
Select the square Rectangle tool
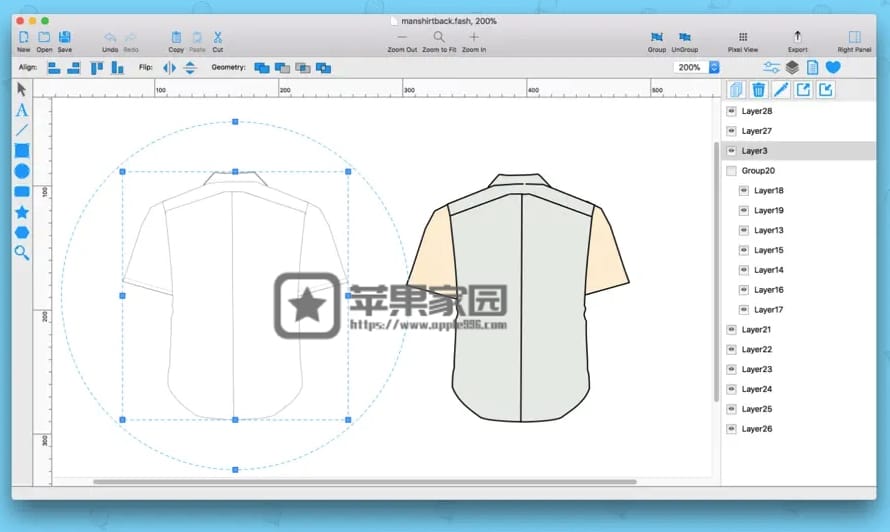(22, 150)
